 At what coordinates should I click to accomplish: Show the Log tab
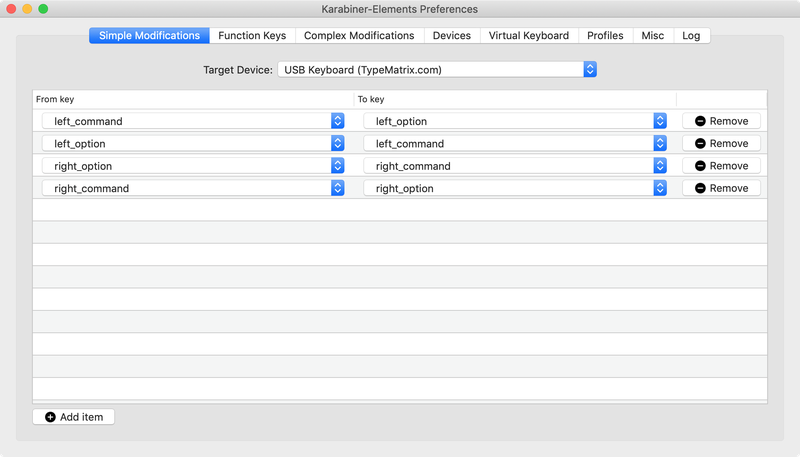click(x=691, y=35)
